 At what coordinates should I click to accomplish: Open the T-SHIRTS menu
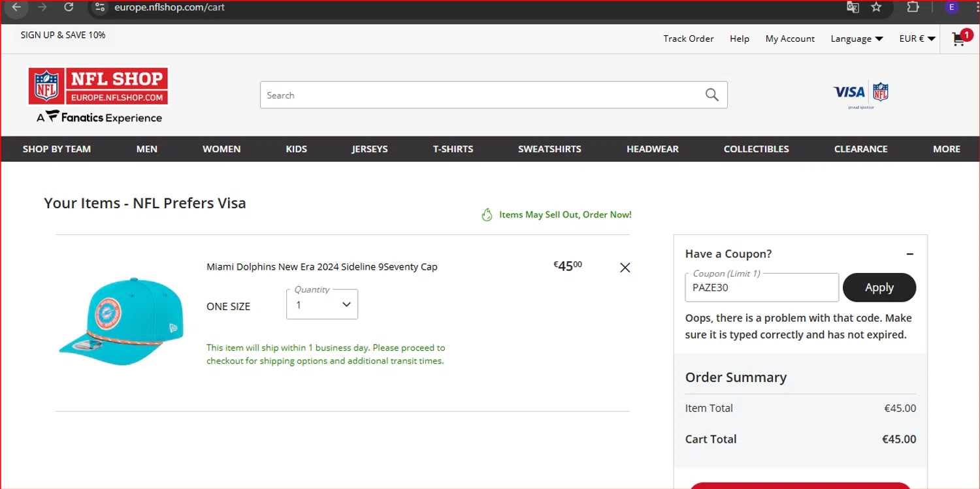tap(453, 149)
